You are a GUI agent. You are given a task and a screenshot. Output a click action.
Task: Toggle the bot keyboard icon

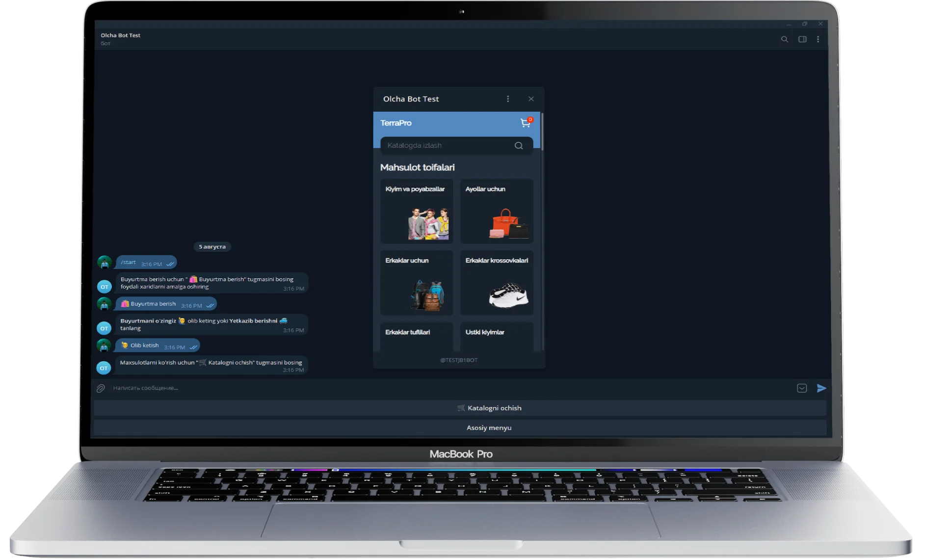(801, 388)
